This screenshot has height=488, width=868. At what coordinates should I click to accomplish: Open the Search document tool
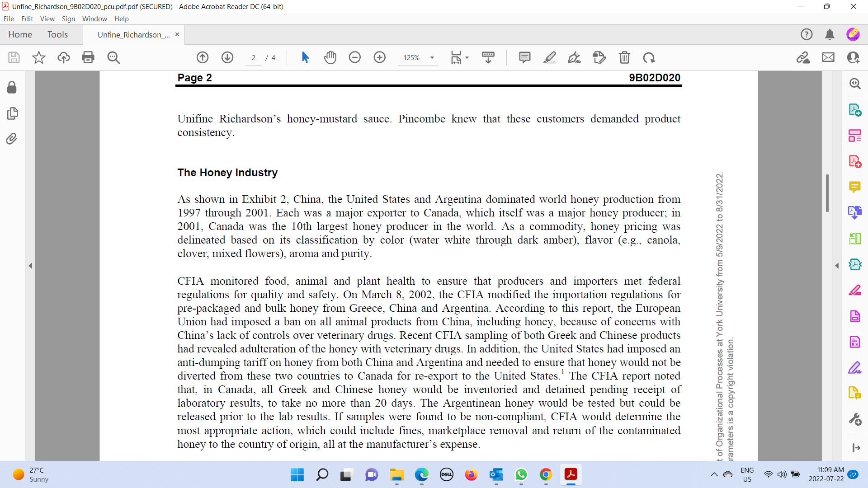click(x=114, y=57)
